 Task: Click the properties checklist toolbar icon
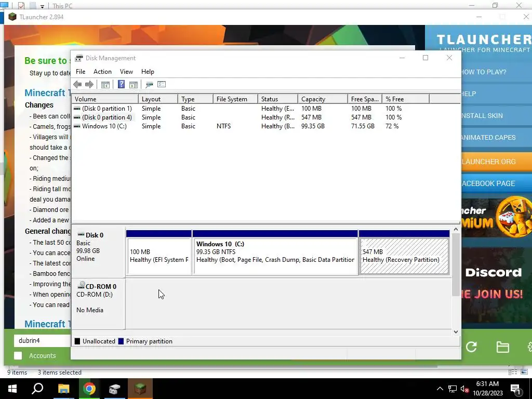pyautogui.click(x=162, y=84)
